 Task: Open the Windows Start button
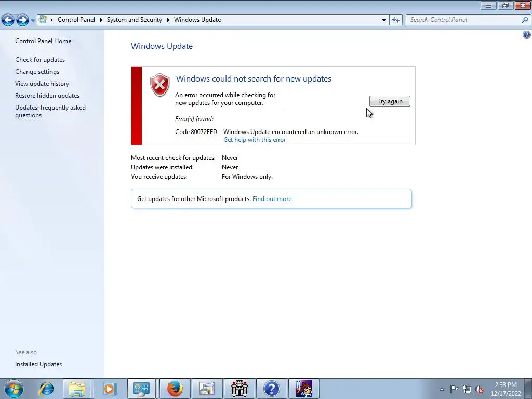pos(14,389)
